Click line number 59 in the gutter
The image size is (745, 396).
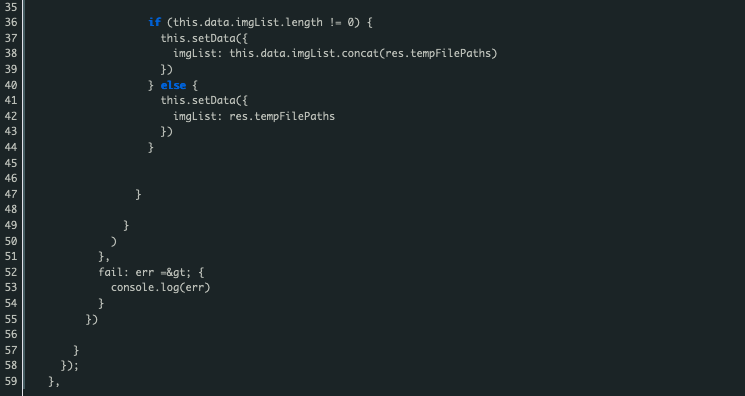(11, 381)
